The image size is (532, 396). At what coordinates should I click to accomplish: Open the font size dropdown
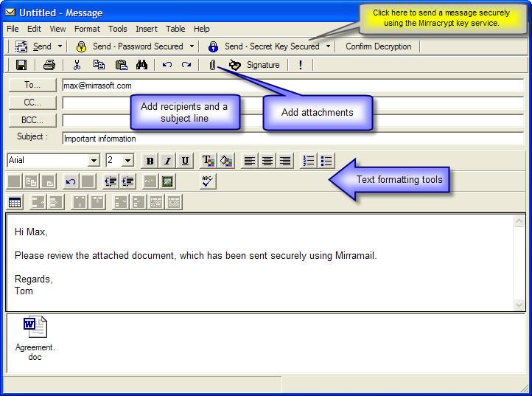pyautogui.click(x=127, y=160)
